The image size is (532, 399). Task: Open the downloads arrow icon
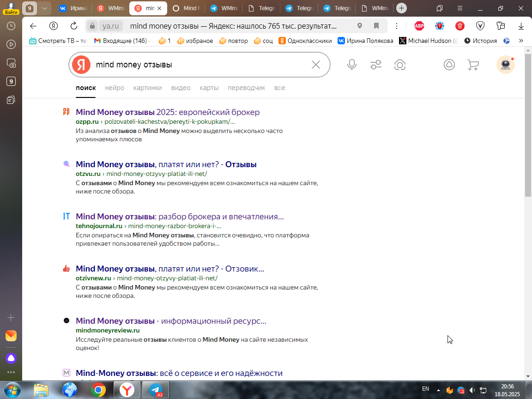[521, 26]
